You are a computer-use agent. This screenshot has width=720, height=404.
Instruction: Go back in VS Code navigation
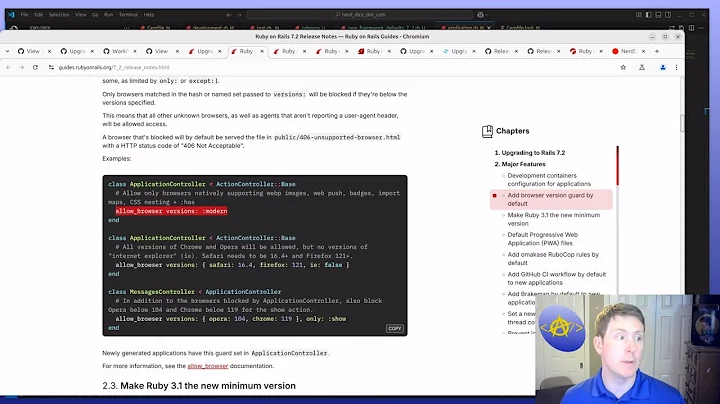click(x=229, y=15)
